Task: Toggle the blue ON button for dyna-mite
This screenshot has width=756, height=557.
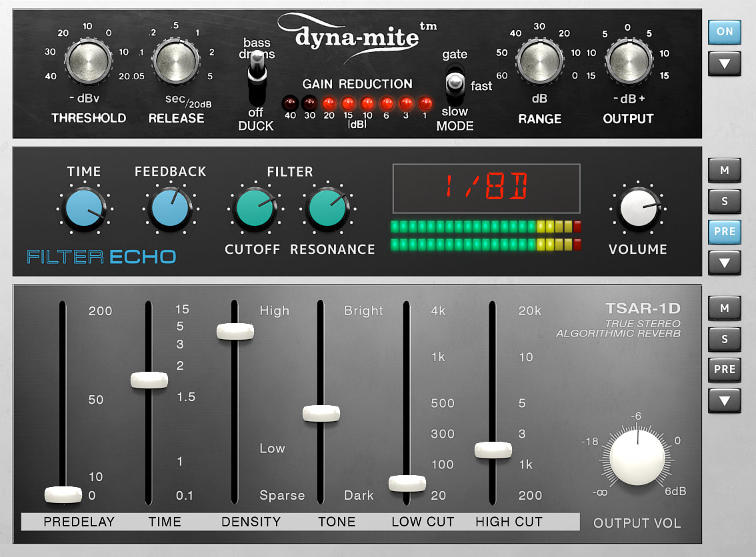Action: (725, 32)
